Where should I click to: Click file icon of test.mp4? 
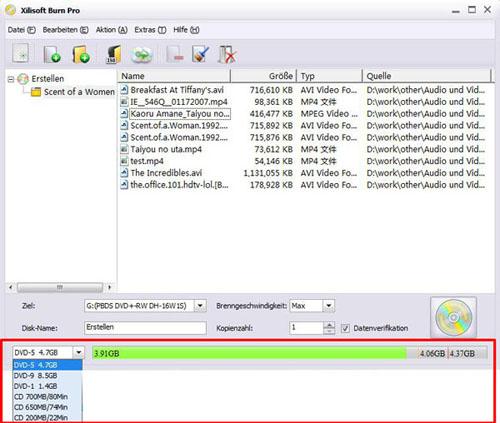(x=124, y=161)
